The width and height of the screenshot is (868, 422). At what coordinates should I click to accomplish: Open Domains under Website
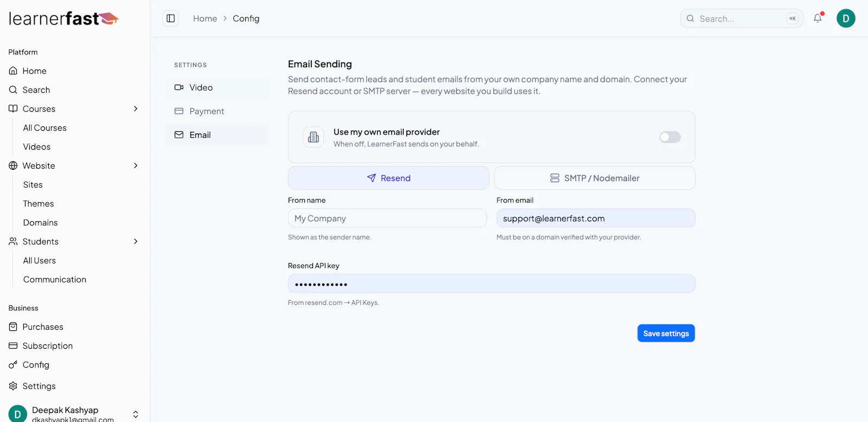[41, 222]
